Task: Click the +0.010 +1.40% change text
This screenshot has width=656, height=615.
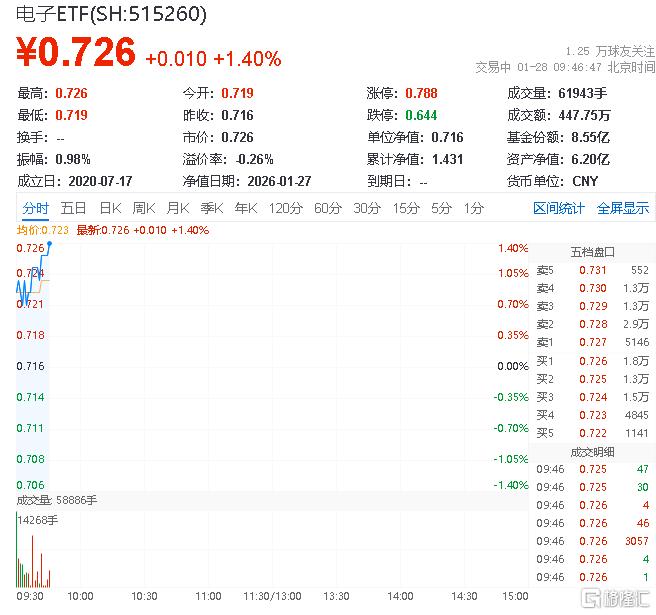Action: tap(213, 59)
